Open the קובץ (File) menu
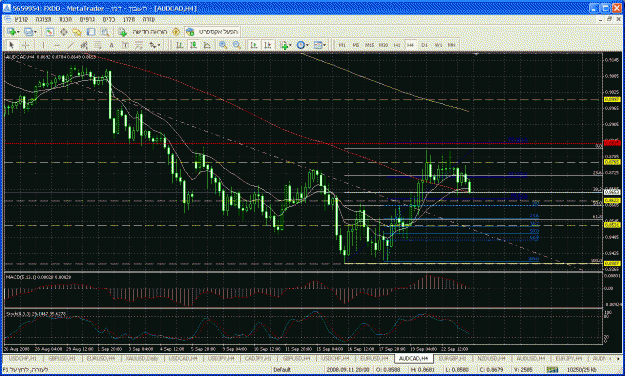This screenshot has width=625, height=376. tap(21, 19)
